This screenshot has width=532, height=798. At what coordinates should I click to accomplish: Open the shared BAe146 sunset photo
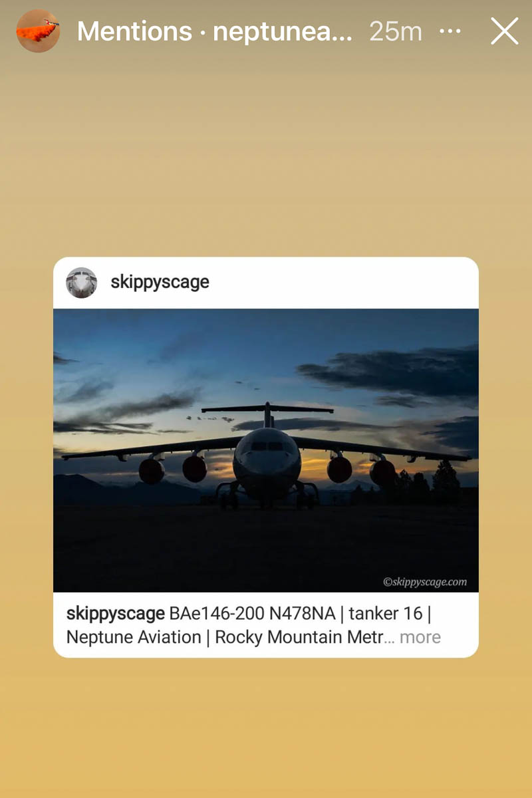tap(266, 450)
